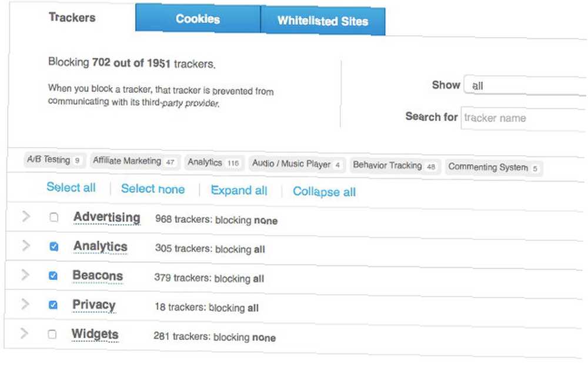This screenshot has width=588, height=377.
Task: Expand the Analytics category chevron
Action: tap(26, 245)
